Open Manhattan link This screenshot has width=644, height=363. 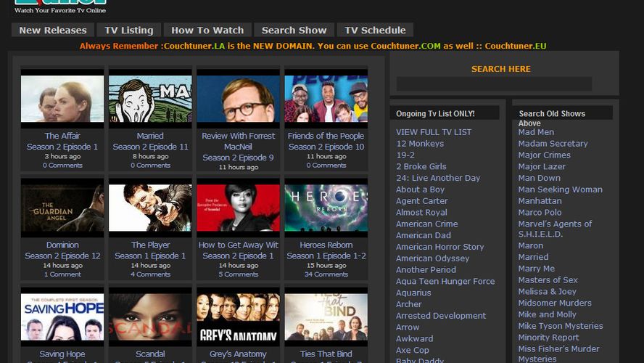(540, 201)
